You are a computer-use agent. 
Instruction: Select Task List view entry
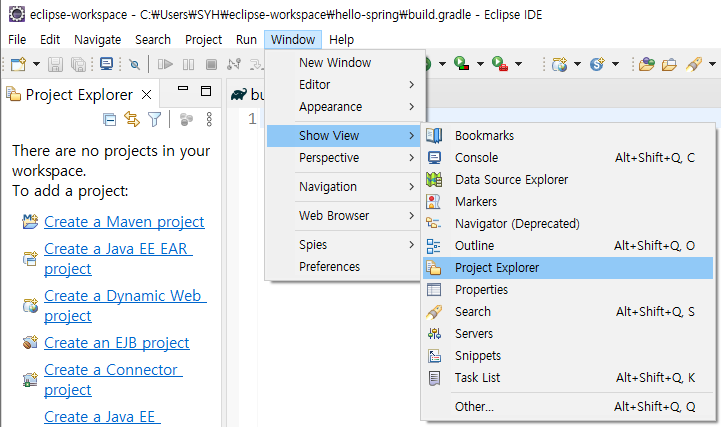tap(568, 378)
